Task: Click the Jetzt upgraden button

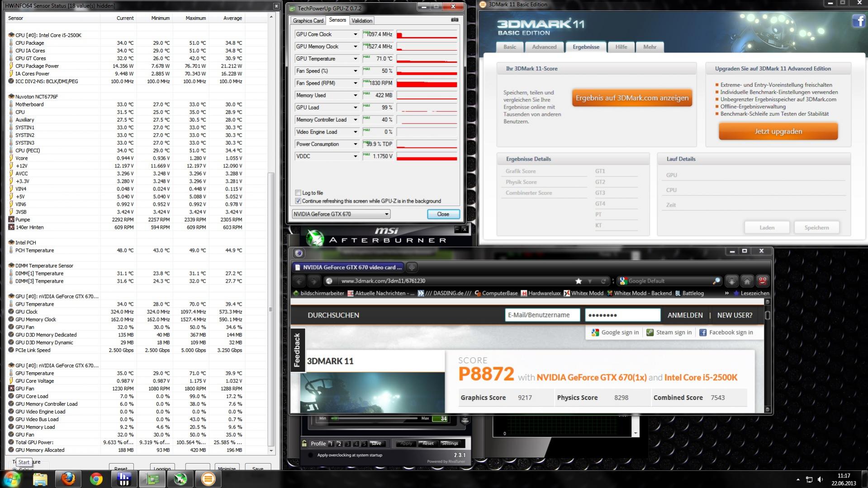Action: 778,132
